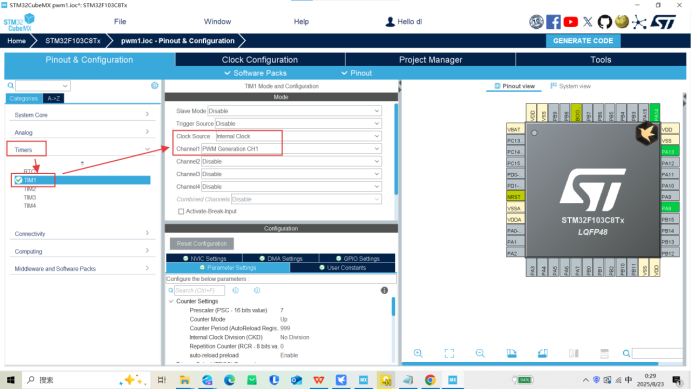Expand the Connectivity category
Viewport: 692px width, 389px height.
coord(82,234)
